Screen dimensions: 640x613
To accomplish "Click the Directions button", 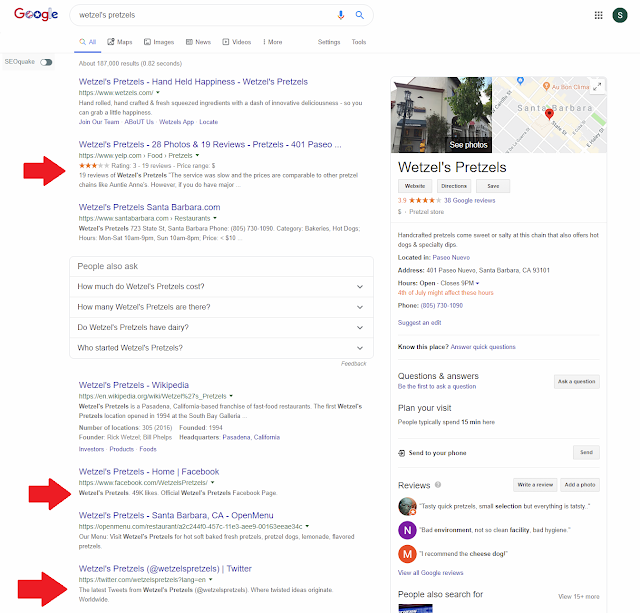I will click(x=454, y=186).
